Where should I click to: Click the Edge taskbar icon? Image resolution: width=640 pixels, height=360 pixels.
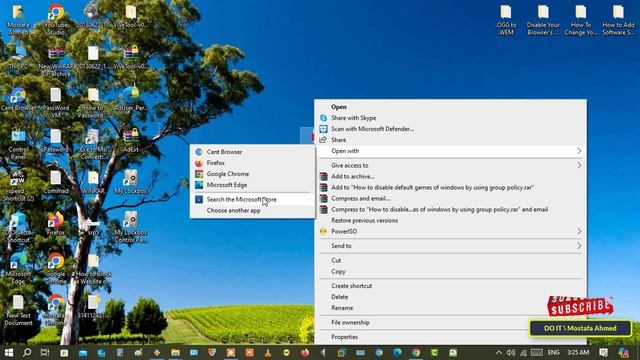(x=397, y=352)
